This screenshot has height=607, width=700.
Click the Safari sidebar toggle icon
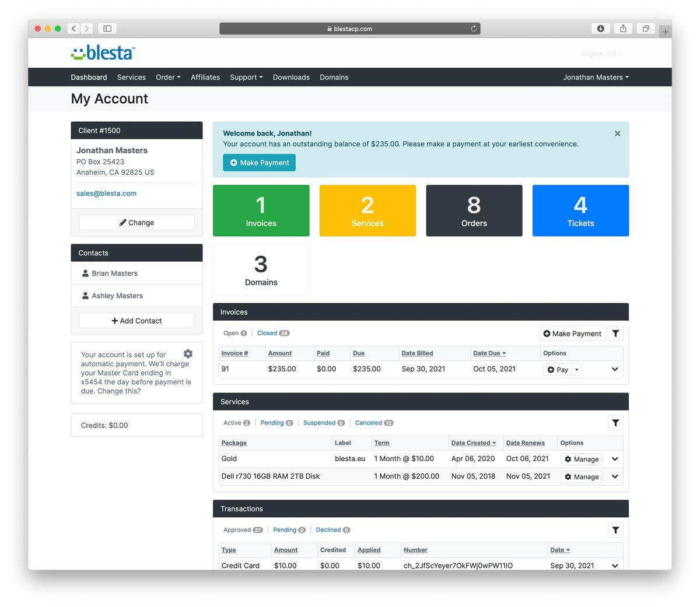107,29
